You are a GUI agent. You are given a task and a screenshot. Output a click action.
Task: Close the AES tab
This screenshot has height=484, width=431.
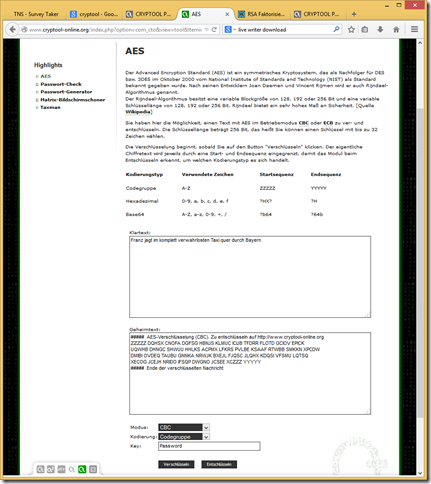[227, 14]
